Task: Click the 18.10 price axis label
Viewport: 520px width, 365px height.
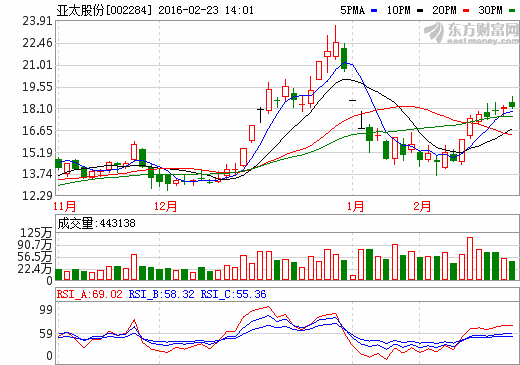Action: pyautogui.click(x=37, y=109)
